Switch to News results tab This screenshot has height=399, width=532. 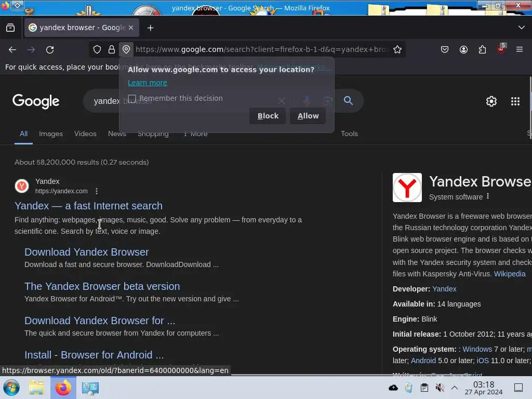click(117, 134)
